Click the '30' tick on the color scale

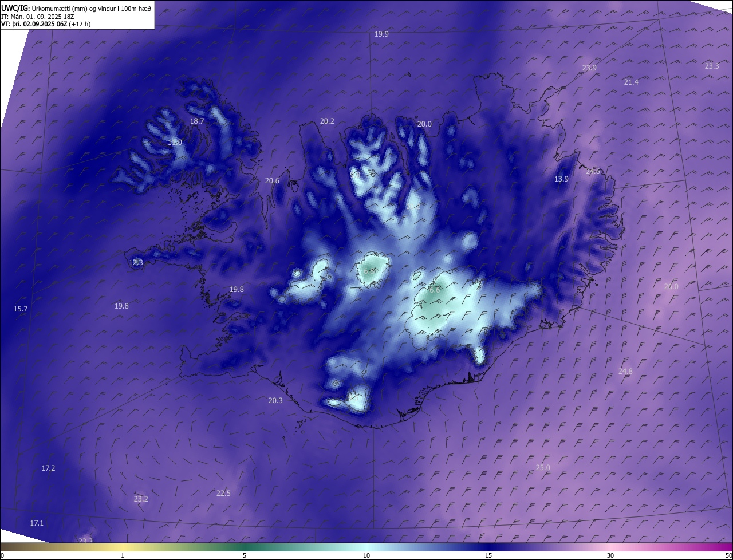click(x=610, y=556)
